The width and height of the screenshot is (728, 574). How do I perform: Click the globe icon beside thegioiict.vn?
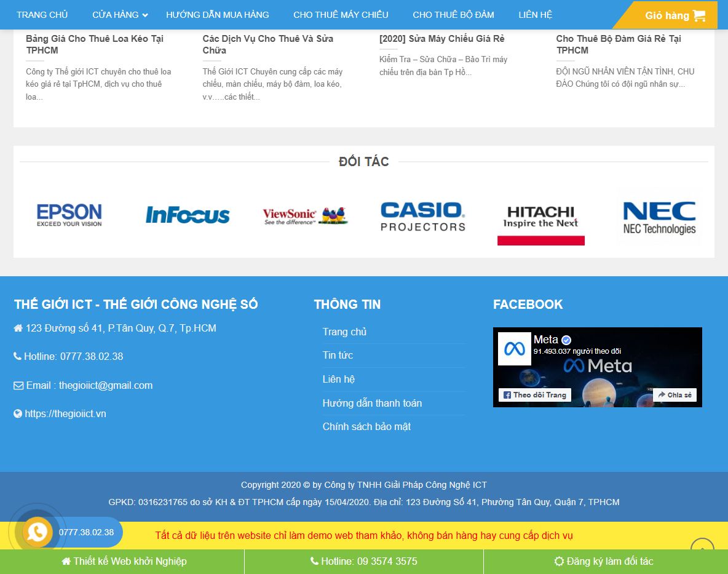(18, 414)
